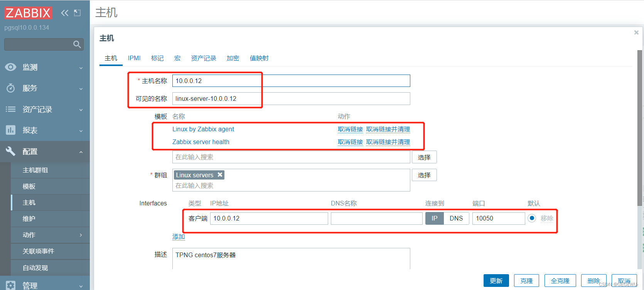Viewport: 644px width, 290px height.
Task: Toggle kiosk sidebar mode icon
Action: 78,13
